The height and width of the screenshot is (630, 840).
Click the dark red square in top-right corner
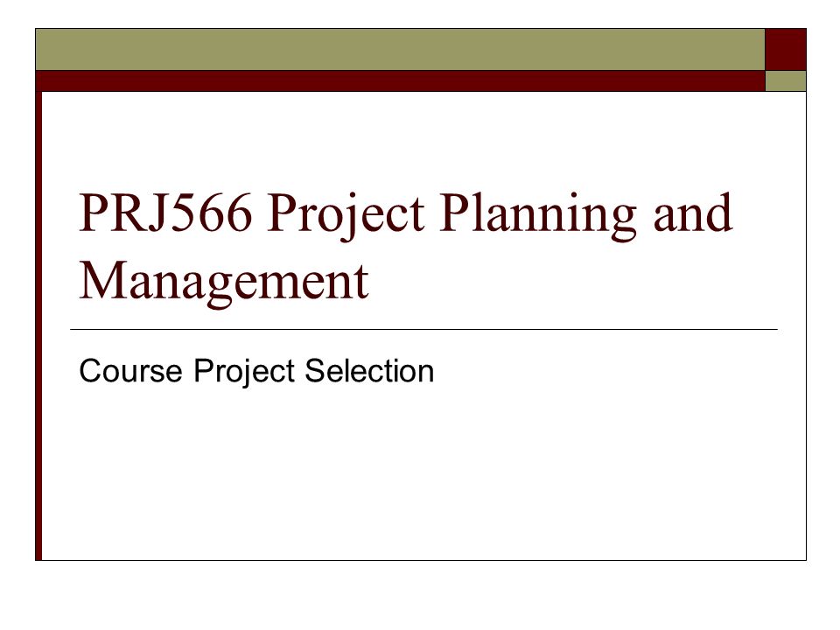(x=786, y=49)
